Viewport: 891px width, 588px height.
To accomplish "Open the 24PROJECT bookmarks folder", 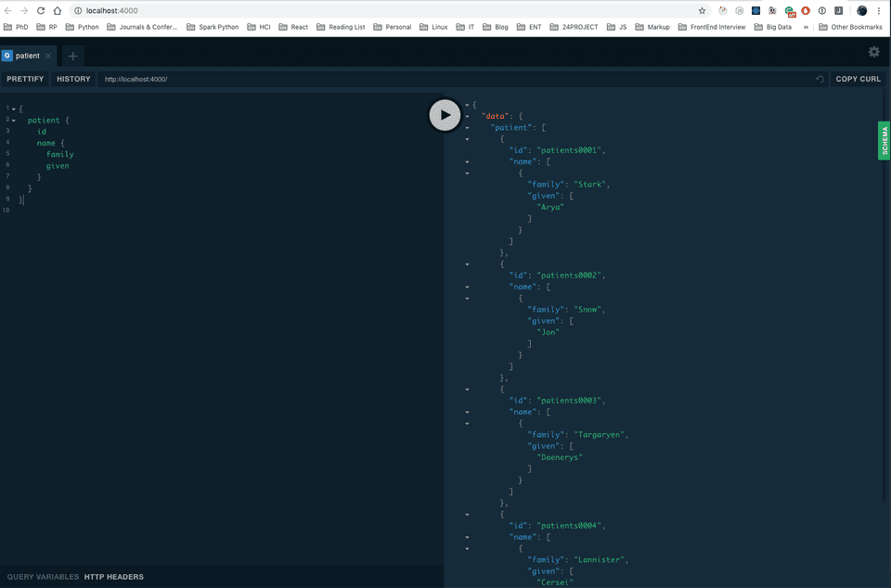I will tap(574, 27).
